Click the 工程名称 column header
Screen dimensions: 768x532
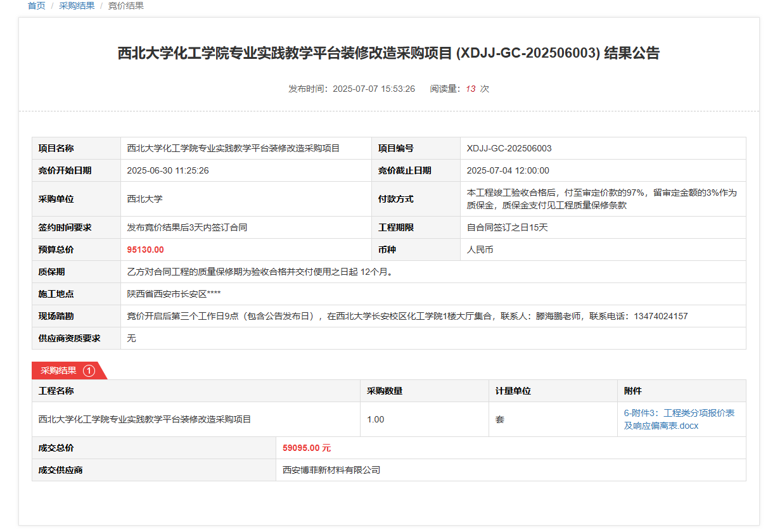[x=56, y=391]
